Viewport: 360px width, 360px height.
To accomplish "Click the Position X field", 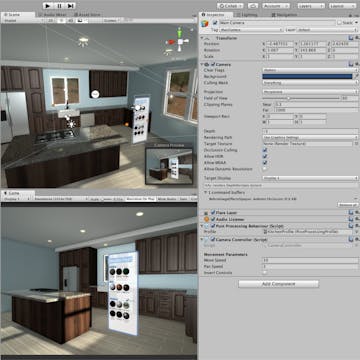I will tap(279, 44).
